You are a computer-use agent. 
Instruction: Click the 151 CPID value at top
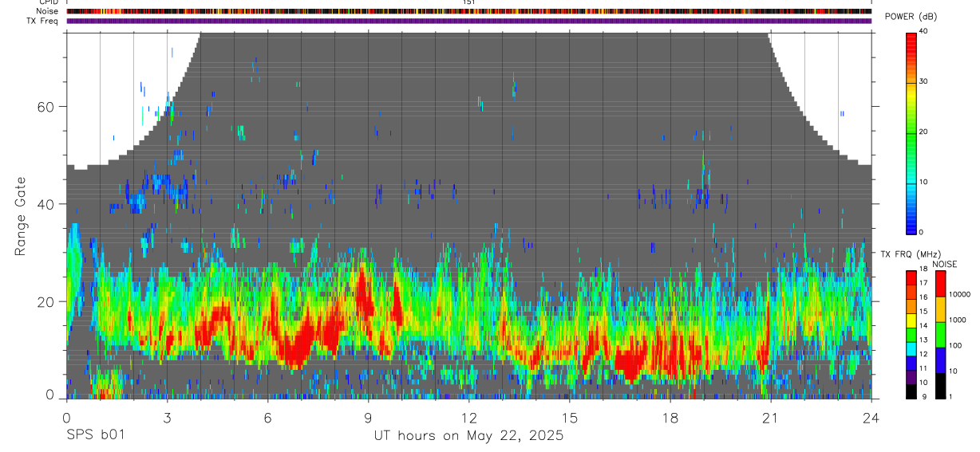468,2
